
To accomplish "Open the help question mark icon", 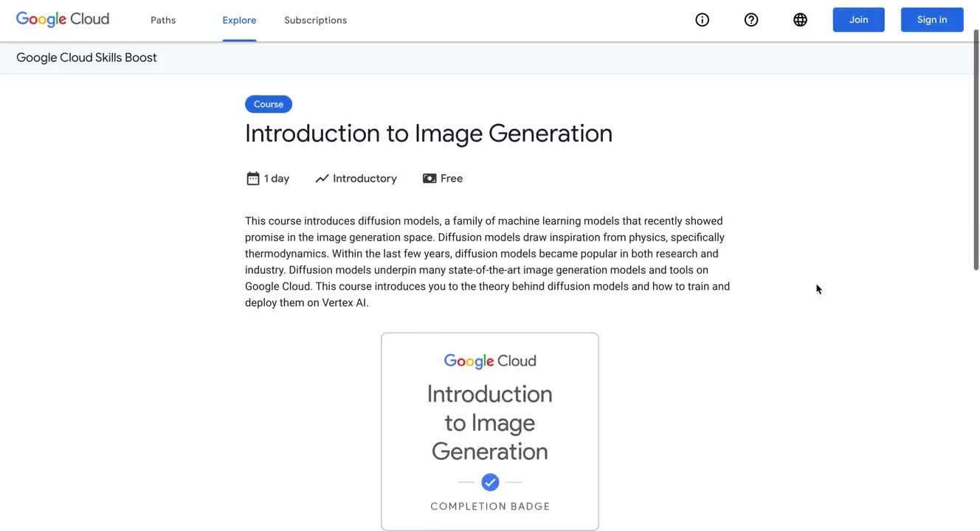I will click(x=751, y=20).
